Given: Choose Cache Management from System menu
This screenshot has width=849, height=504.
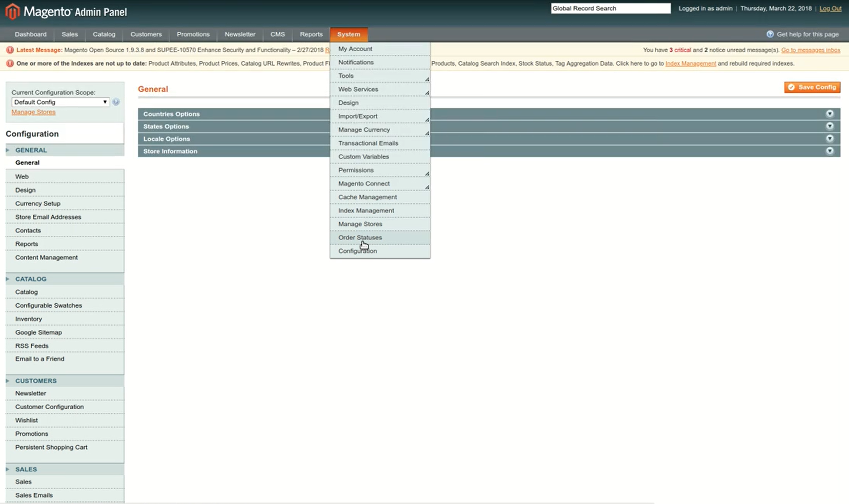Looking at the screenshot, I should 367,197.
